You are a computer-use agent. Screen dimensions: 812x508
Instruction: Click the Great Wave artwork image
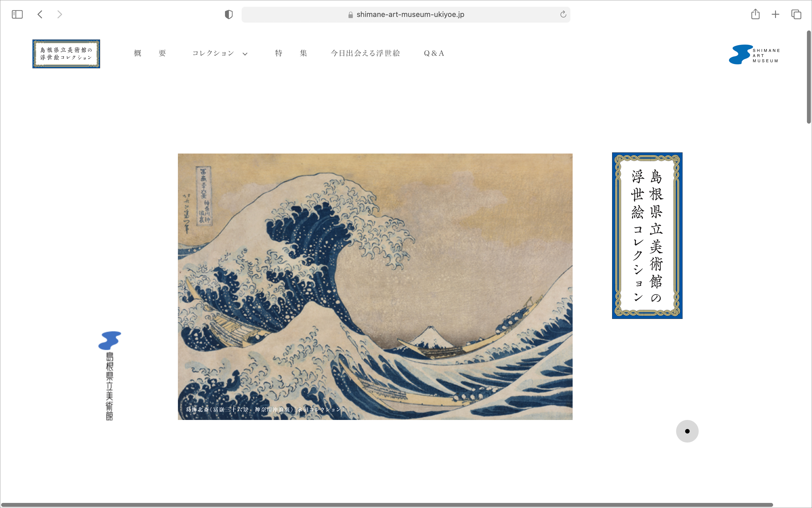pyautogui.click(x=375, y=286)
